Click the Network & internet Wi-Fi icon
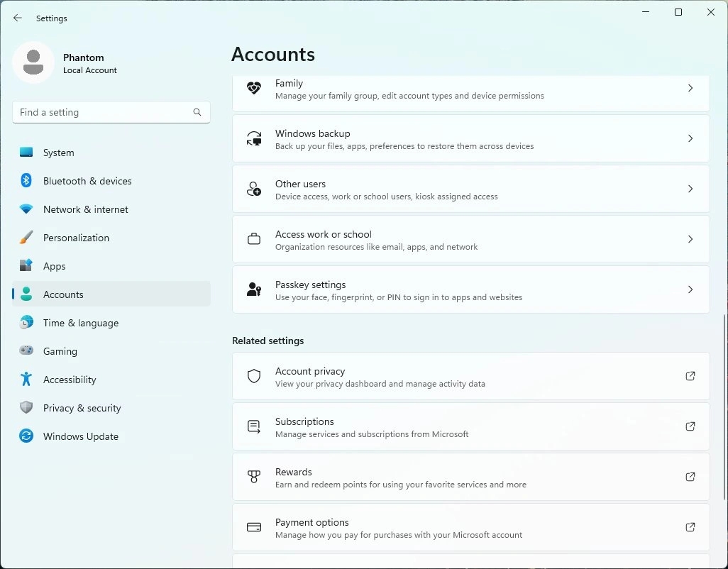 [26, 209]
